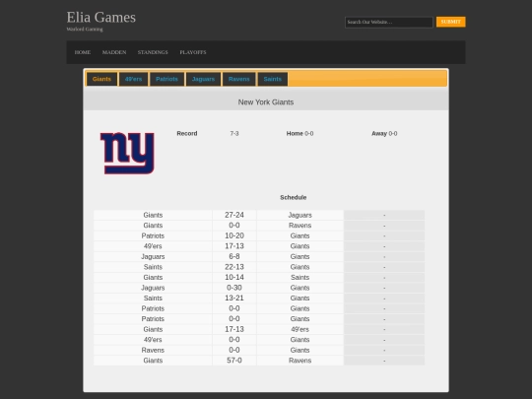Click the Elia Games site title
532x399 pixels.
(x=101, y=18)
